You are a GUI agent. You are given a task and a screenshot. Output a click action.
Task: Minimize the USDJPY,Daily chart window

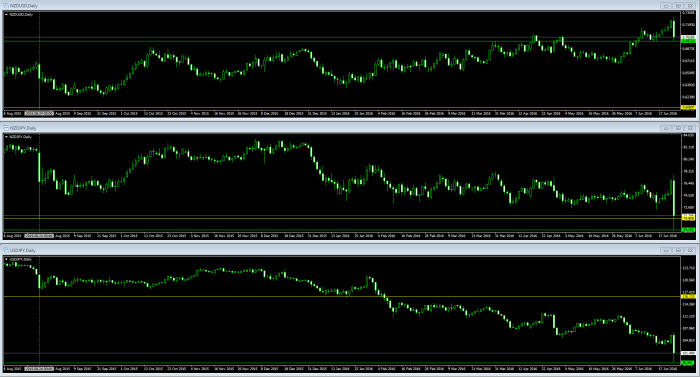[666, 251]
